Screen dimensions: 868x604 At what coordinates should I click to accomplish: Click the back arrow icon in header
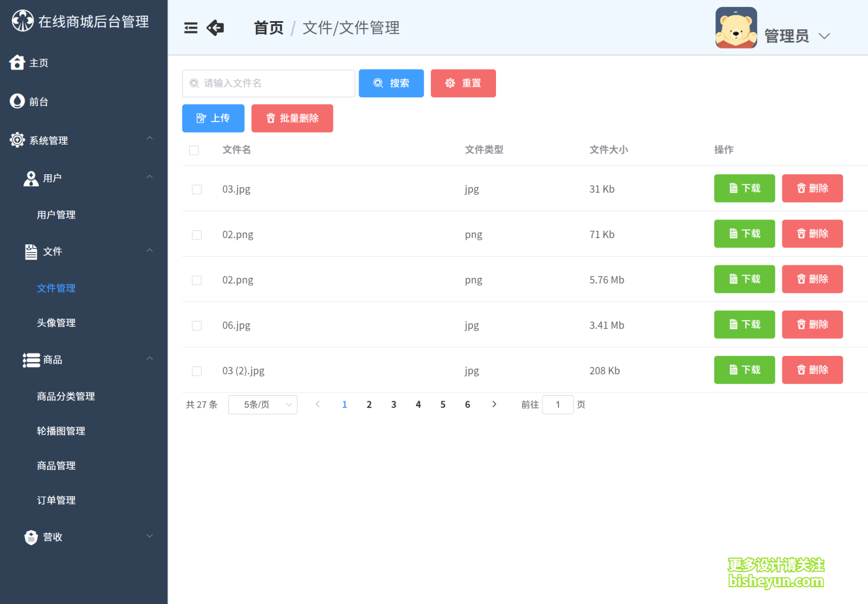click(215, 28)
